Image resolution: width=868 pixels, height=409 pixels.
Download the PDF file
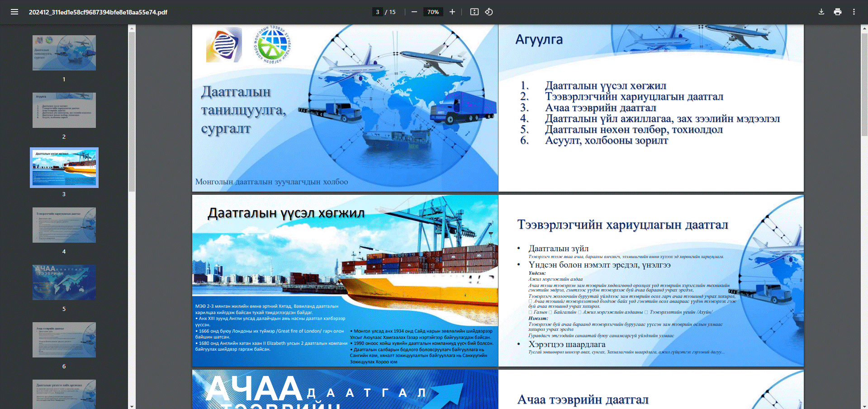pos(821,12)
